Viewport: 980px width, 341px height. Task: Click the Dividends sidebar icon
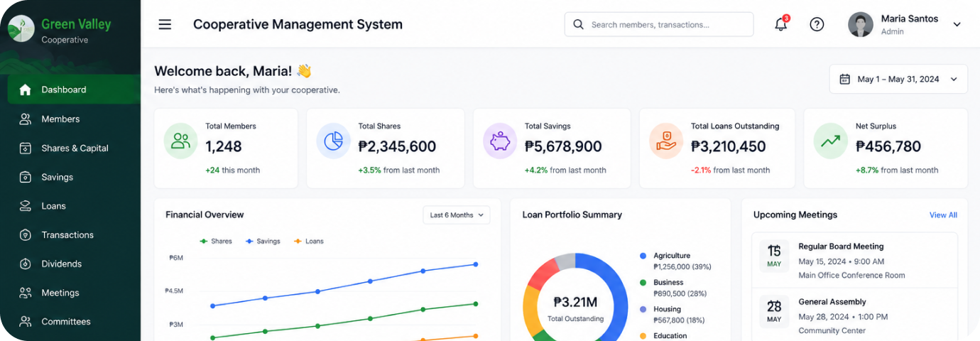click(26, 264)
